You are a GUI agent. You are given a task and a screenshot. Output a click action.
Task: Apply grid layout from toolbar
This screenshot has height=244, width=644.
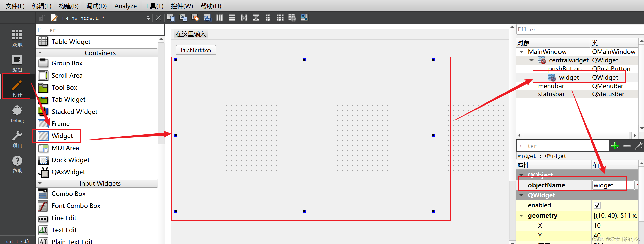(x=280, y=18)
